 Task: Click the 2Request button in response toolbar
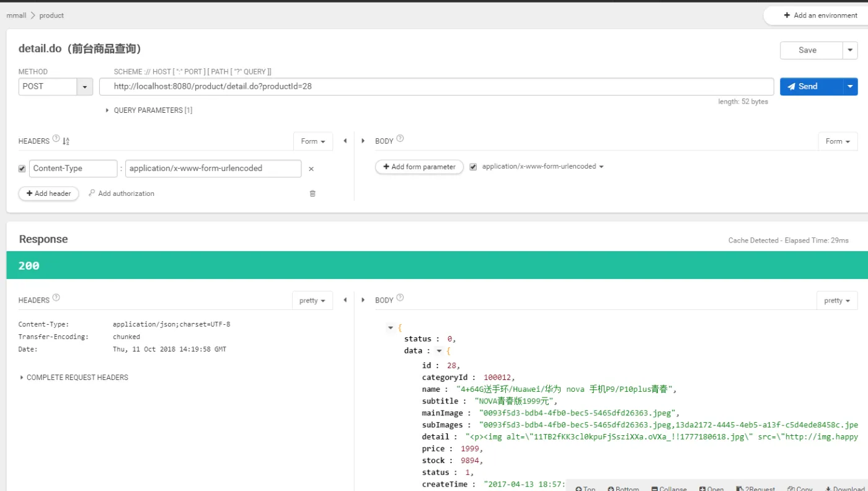tap(756, 489)
